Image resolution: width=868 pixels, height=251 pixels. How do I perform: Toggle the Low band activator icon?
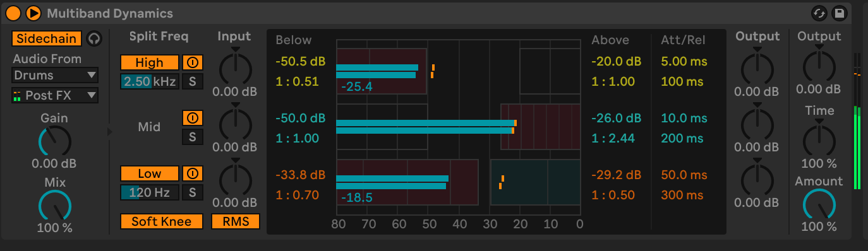193,173
